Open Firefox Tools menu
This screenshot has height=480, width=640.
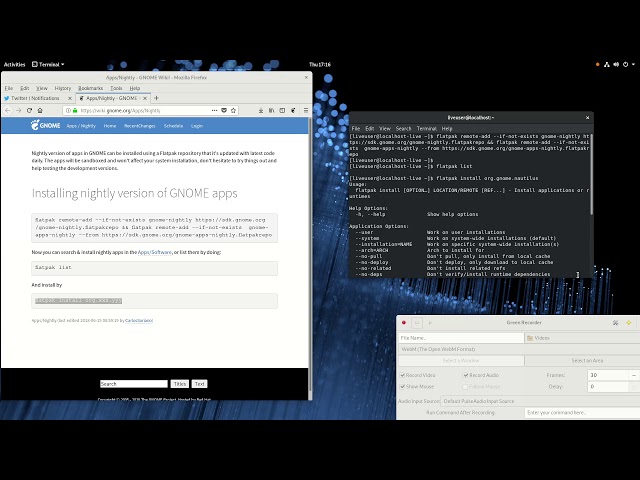pyautogui.click(x=116, y=88)
